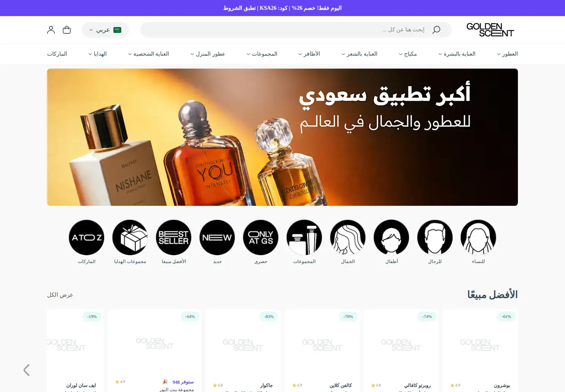Open the العناية الشخصية menu
Image resolution: width=565 pixels, height=392 pixels.
click(148, 54)
